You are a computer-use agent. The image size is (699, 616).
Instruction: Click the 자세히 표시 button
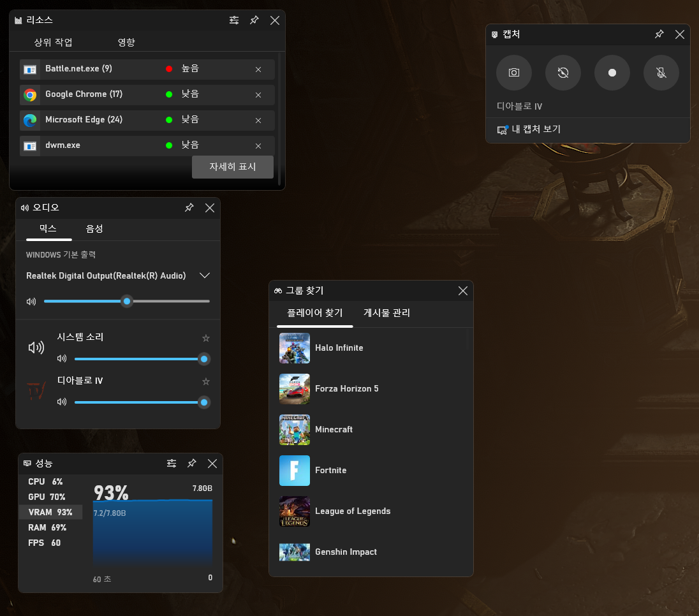tap(233, 166)
